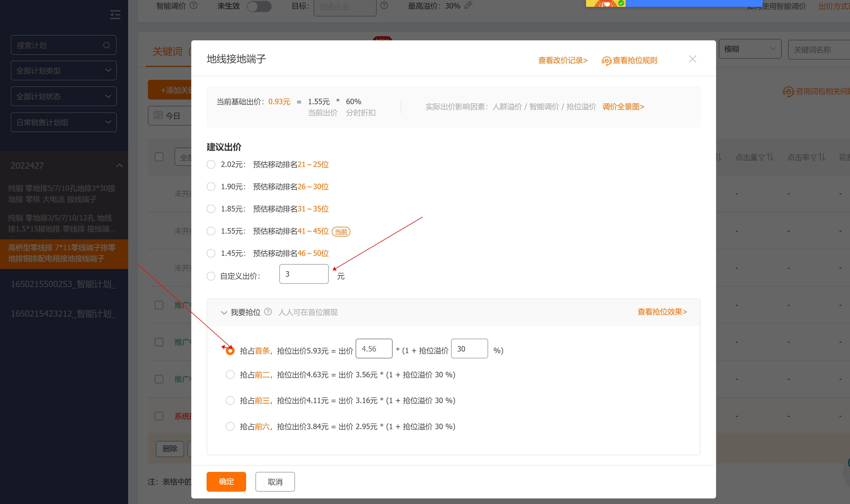Toggle the 未生效 smart pricing switch
The height and width of the screenshot is (504, 850).
tap(259, 6)
